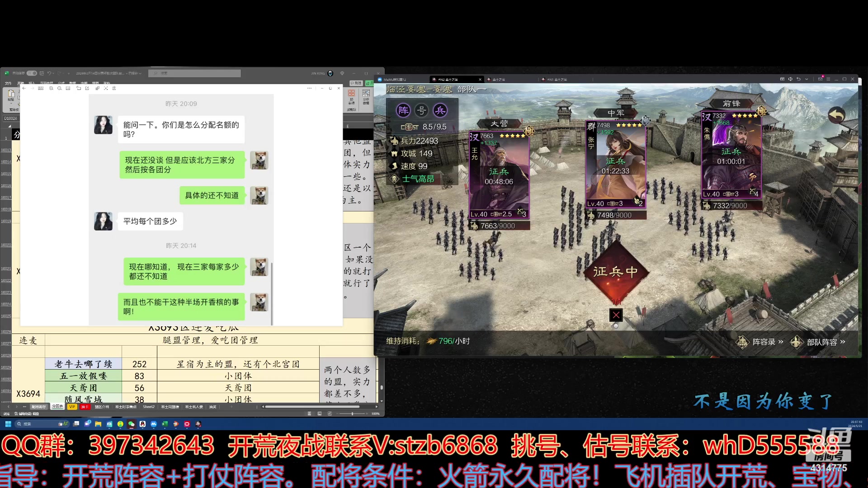Image resolution: width=868 pixels, height=488 pixels.
Task: Click the 阵容录 (formation record) icon
Action: [745, 341]
